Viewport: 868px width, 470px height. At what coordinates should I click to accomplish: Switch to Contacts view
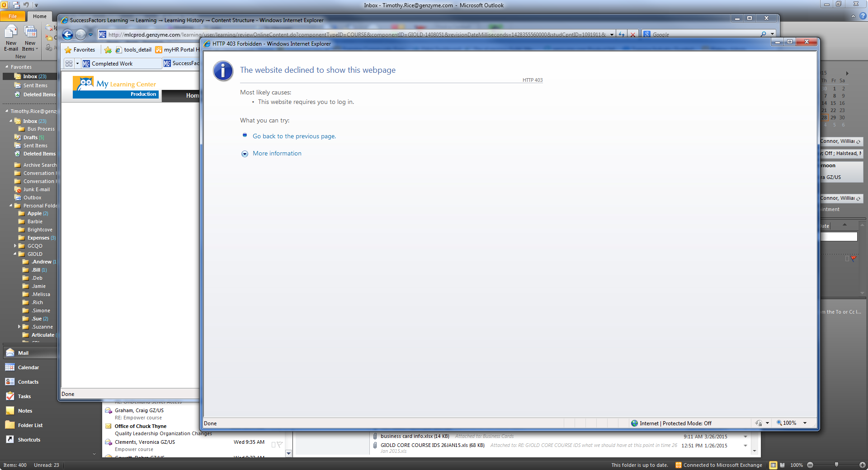(x=30, y=382)
